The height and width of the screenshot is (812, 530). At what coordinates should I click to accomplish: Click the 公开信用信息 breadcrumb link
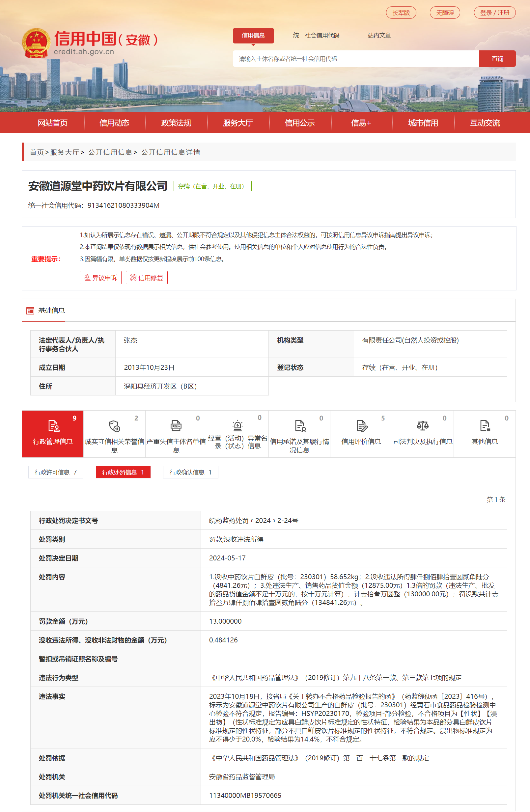pyautogui.click(x=110, y=152)
